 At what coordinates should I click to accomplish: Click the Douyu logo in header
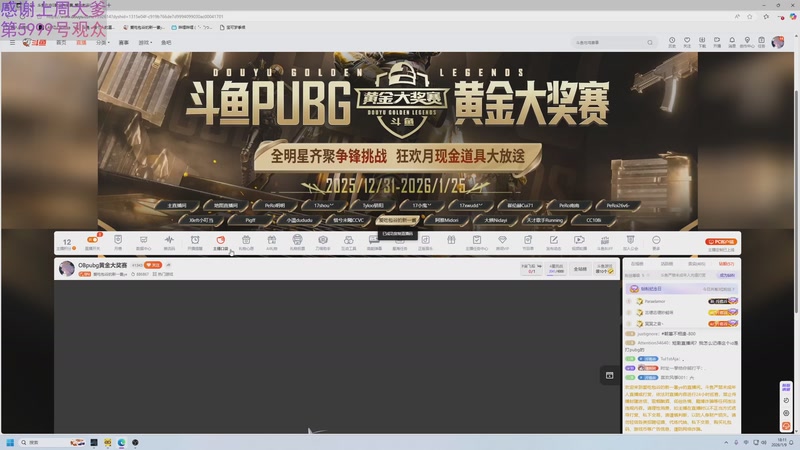point(34,42)
